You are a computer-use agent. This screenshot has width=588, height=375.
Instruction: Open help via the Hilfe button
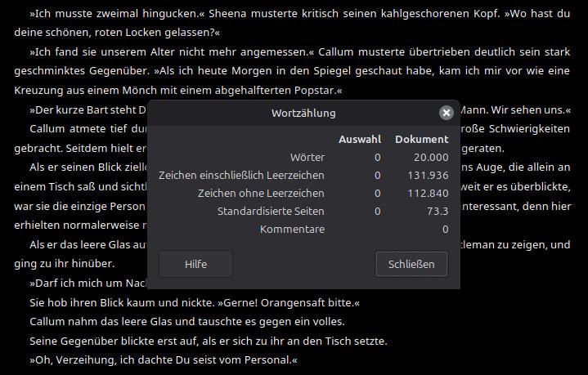click(x=195, y=264)
